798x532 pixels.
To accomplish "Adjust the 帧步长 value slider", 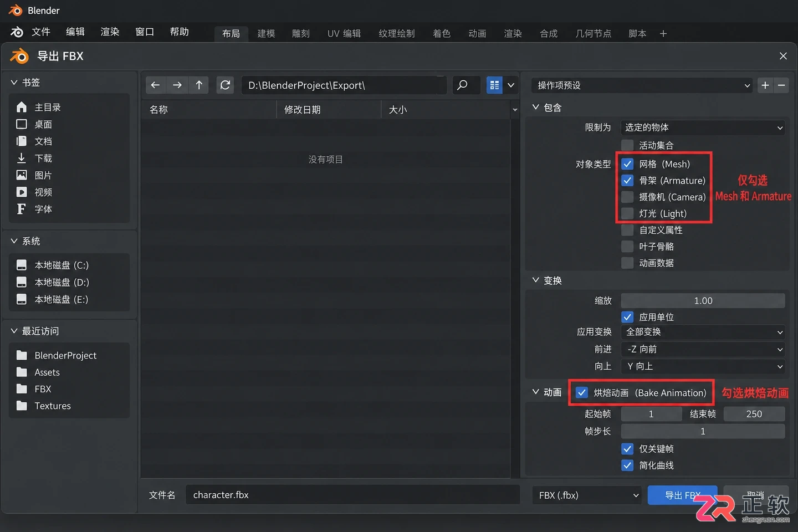I will pyautogui.click(x=703, y=431).
